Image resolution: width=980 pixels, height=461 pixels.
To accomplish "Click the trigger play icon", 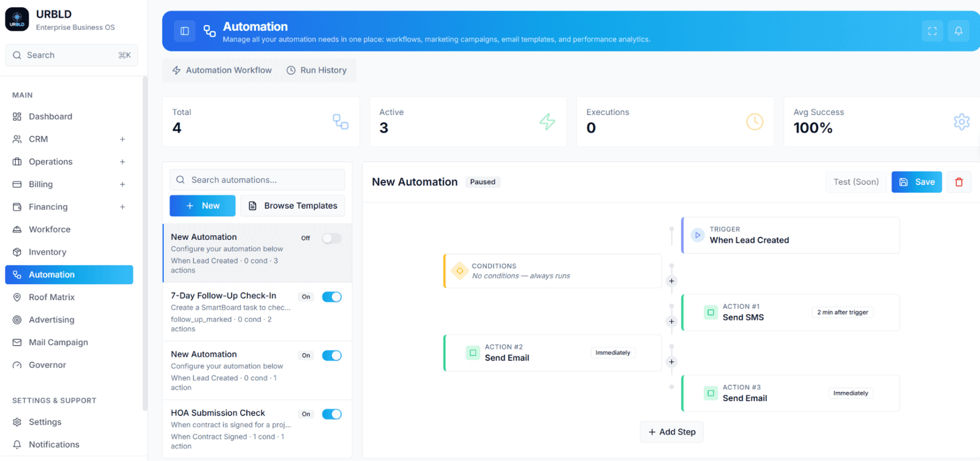I will (x=698, y=235).
